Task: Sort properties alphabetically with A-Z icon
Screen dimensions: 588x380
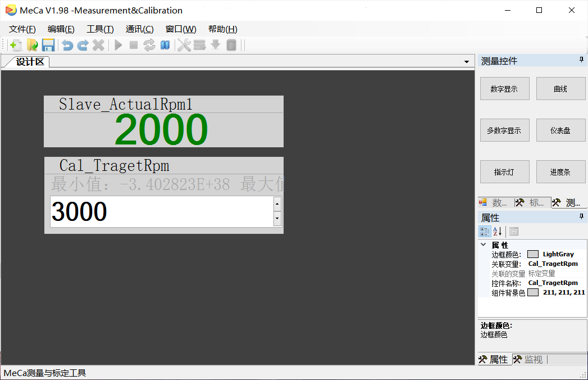Action: tap(498, 231)
